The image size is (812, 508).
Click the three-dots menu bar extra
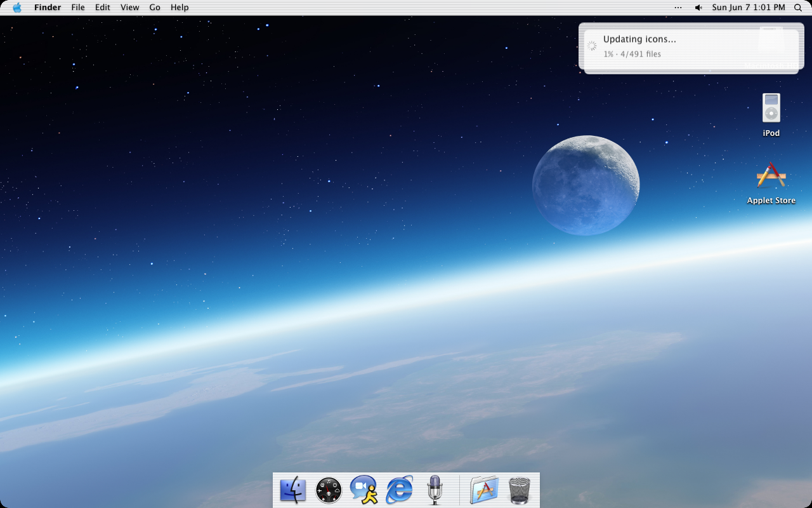(678, 8)
